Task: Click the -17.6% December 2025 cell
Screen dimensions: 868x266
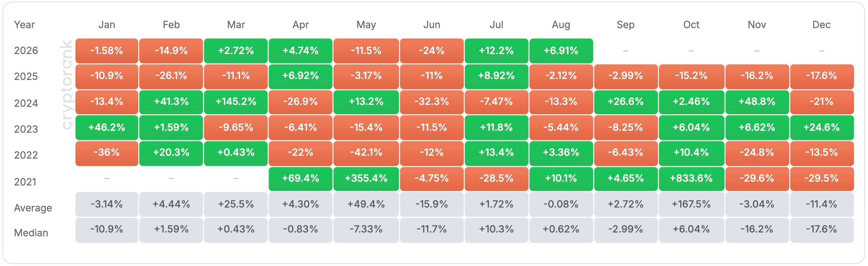Action: tap(822, 76)
